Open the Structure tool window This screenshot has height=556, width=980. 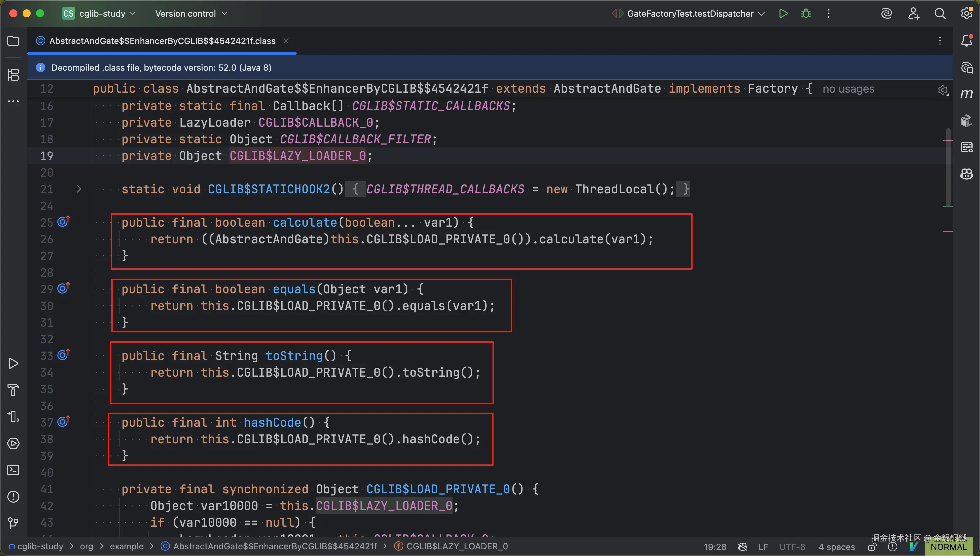click(x=13, y=74)
